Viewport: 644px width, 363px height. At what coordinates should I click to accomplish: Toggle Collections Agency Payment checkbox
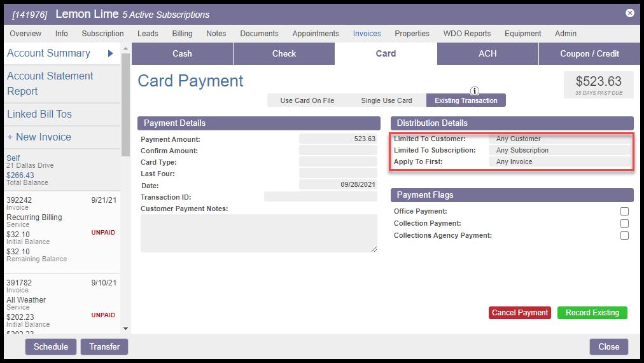tap(624, 236)
